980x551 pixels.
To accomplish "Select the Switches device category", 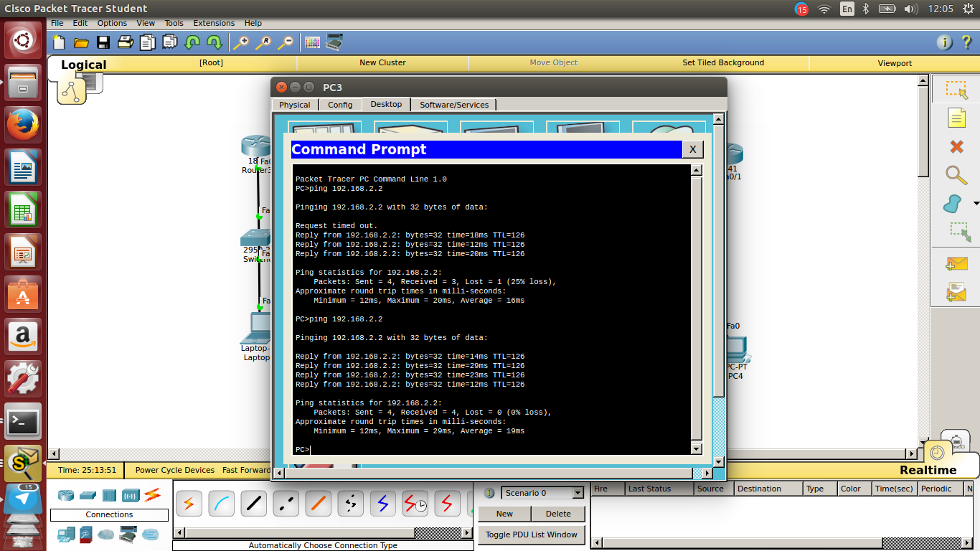I will coord(88,495).
